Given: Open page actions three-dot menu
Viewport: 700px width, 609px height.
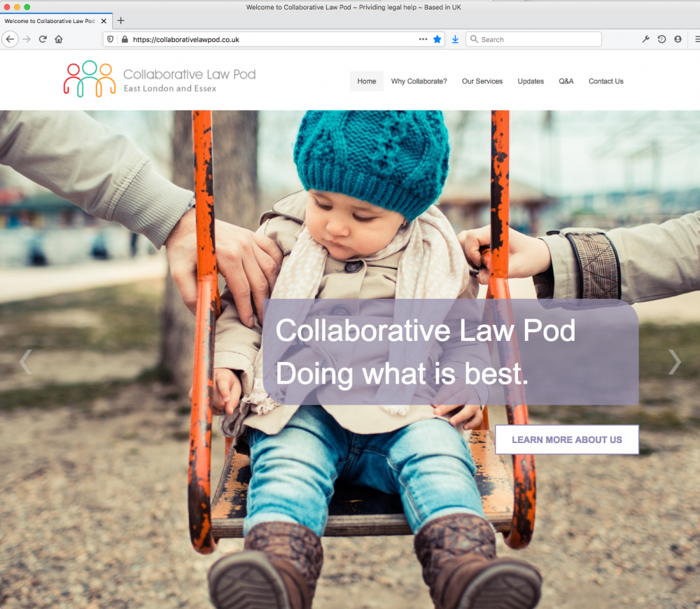Looking at the screenshot, I should point(423,39).
